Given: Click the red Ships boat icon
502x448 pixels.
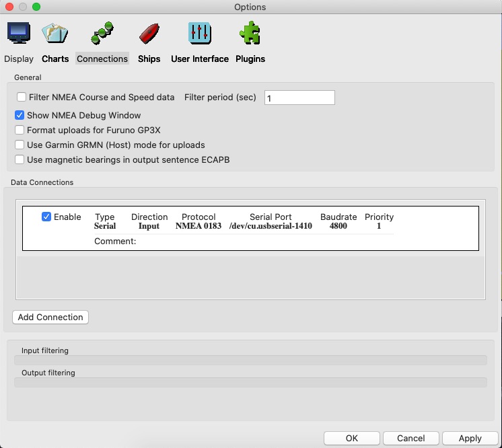Looking at the screenshot, I should coord(149,33).
